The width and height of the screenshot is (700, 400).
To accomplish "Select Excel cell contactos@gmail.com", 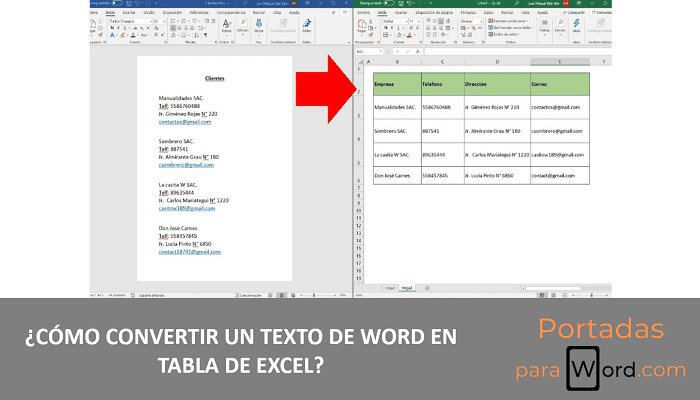I will coord(560,107).
